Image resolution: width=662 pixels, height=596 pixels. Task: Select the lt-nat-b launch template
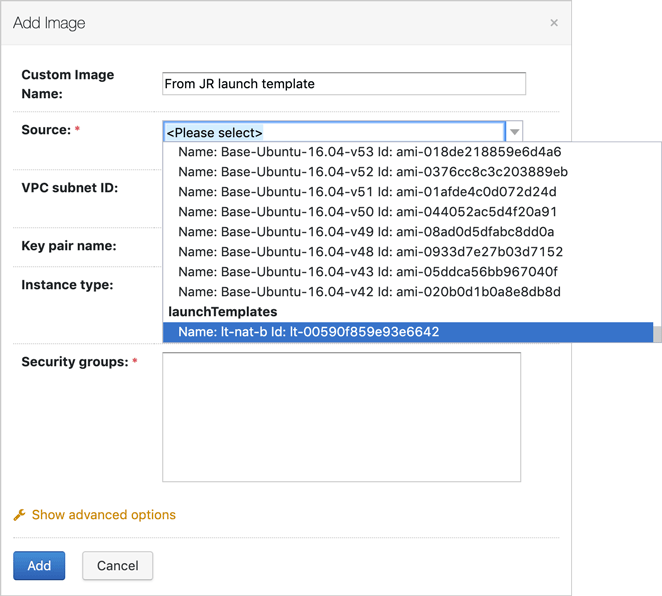[308, 332]
